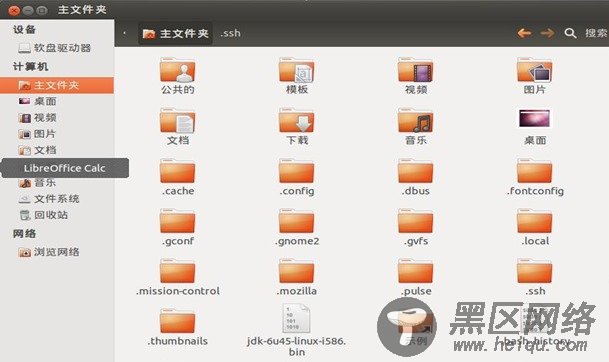Click the search magnifier icon
The width and height of the screenshot is (609, 362).
click(570, 33)
